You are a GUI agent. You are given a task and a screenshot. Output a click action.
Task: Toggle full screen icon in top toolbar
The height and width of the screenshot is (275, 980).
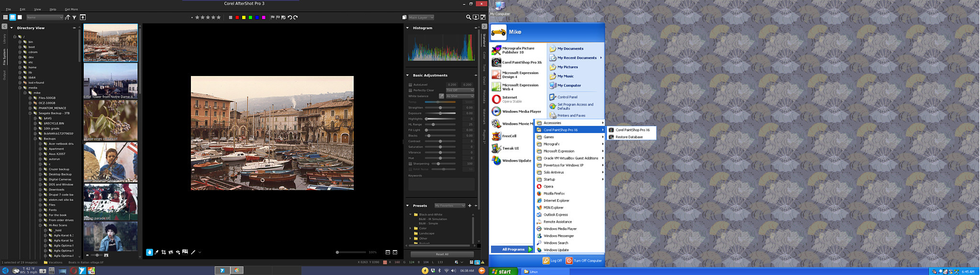coord(483,17)
